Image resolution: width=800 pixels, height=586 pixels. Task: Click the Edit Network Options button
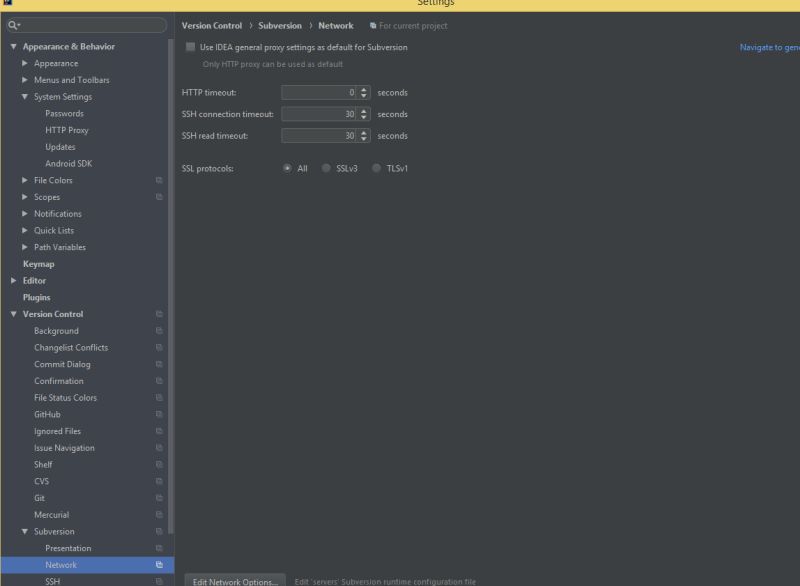(235, 579)
